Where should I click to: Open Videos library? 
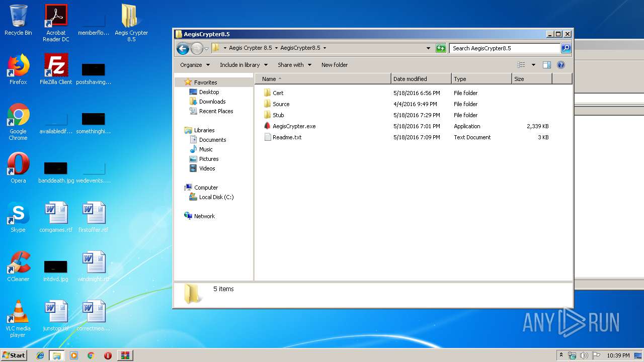(x=207, y=168)
